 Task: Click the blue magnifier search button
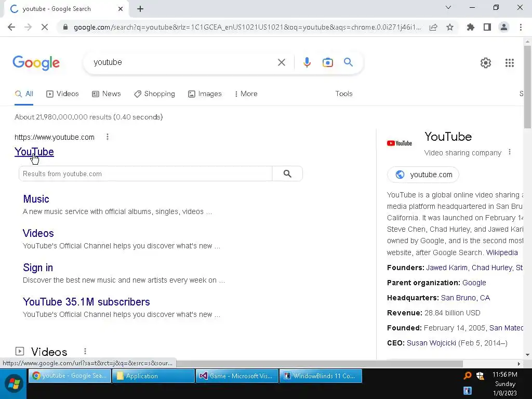348,62
